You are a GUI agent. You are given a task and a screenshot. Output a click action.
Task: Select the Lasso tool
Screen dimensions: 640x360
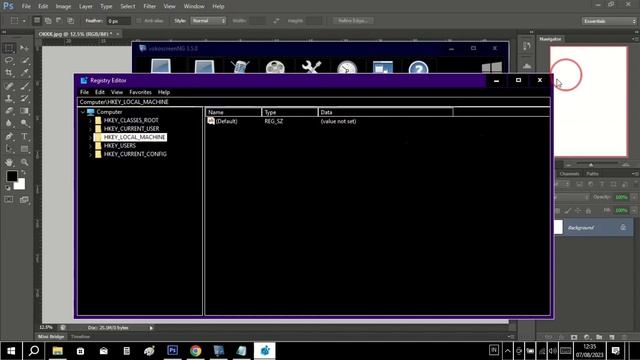pos(9,60)
